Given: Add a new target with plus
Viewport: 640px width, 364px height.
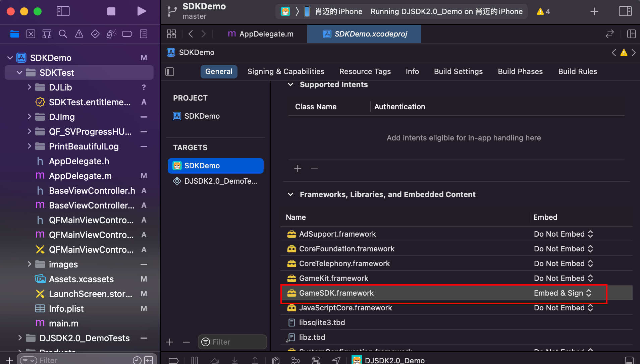Looking at the screenshot, I should [169, 342].
